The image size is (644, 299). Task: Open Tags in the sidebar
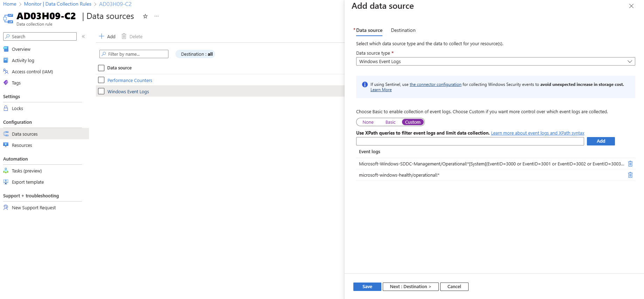tap(16, 83)
